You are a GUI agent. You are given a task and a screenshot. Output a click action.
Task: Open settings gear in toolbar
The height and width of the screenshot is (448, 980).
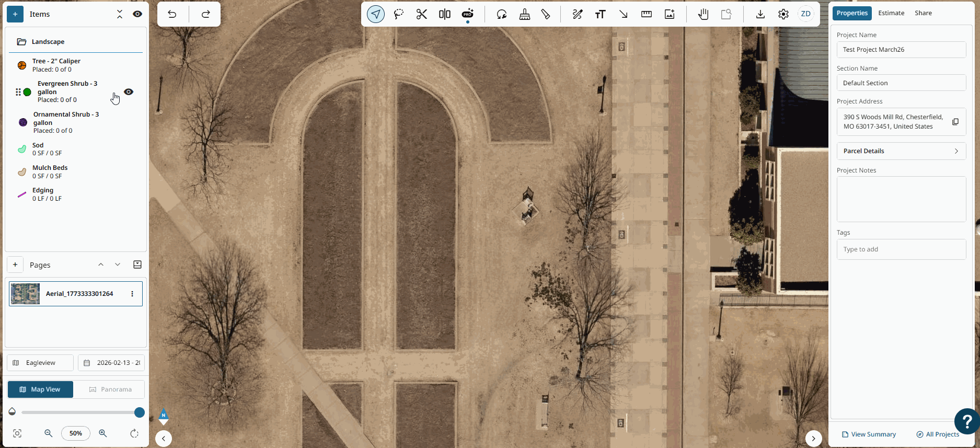click(783, 14)
